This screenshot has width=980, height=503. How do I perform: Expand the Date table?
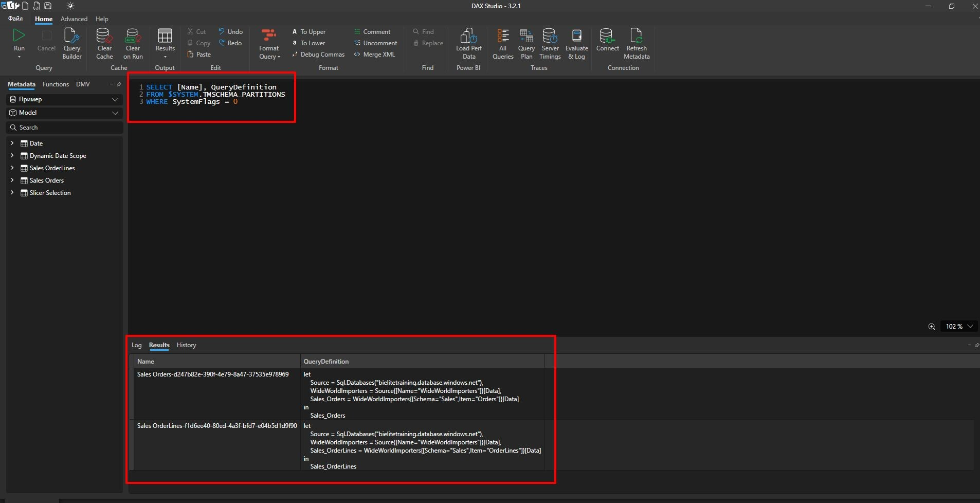12,143
